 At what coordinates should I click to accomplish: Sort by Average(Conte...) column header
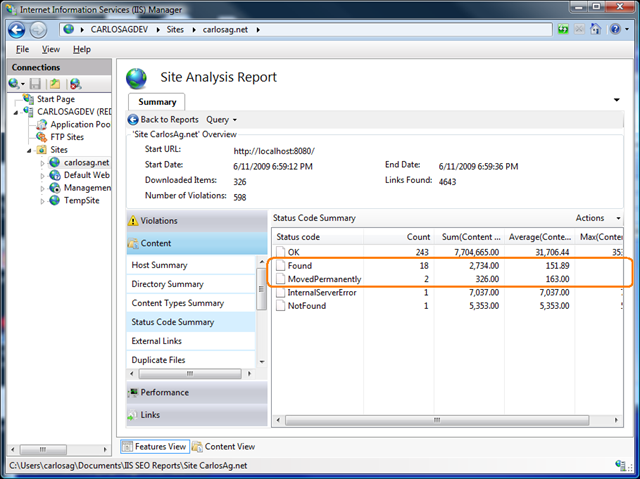(539, 237)
